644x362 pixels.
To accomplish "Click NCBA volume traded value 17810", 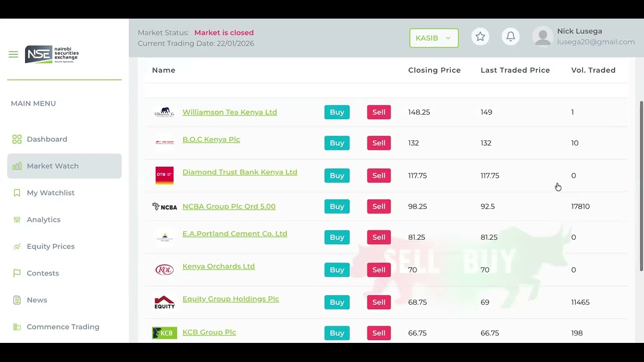I will click(580, 207).
